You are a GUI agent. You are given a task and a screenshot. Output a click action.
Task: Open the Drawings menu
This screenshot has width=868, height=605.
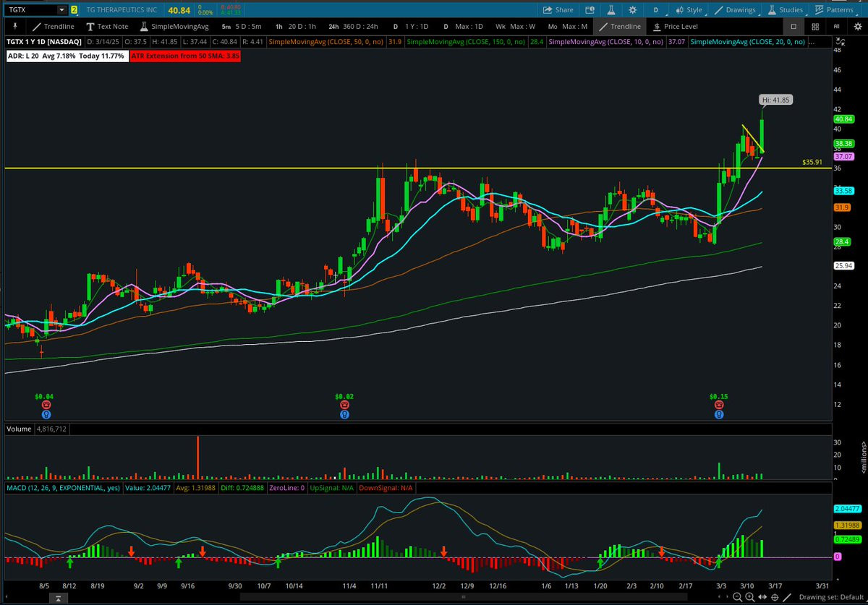(734, 10)
